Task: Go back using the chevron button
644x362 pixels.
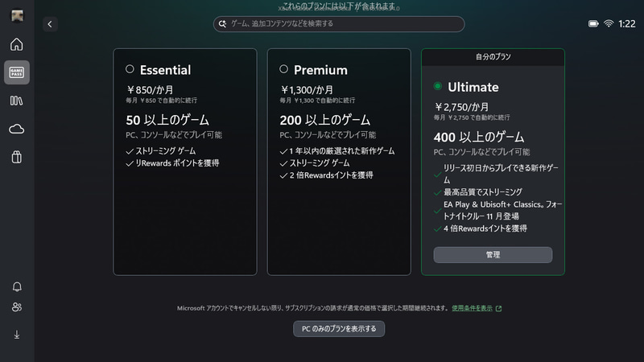Action: pos(50,24)
